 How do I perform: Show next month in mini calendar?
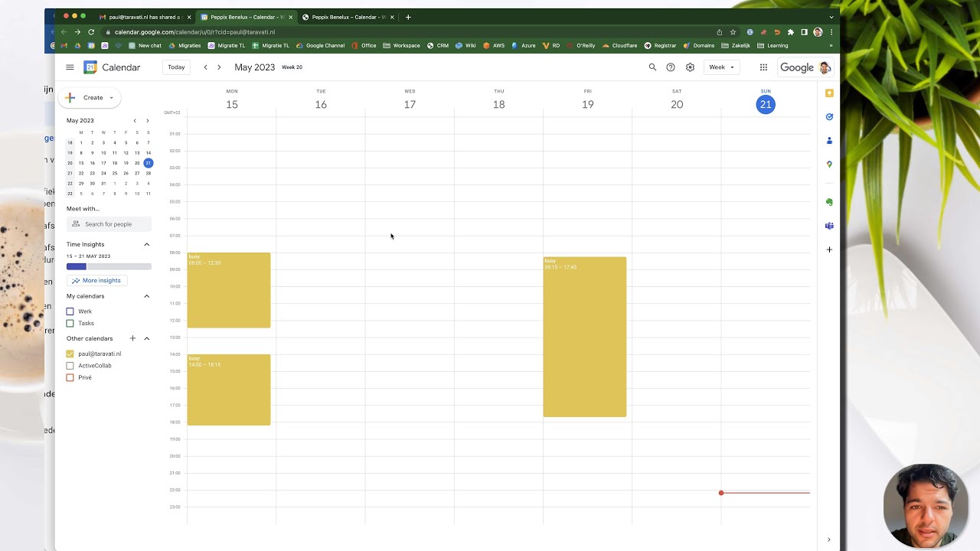pos(147,120)
